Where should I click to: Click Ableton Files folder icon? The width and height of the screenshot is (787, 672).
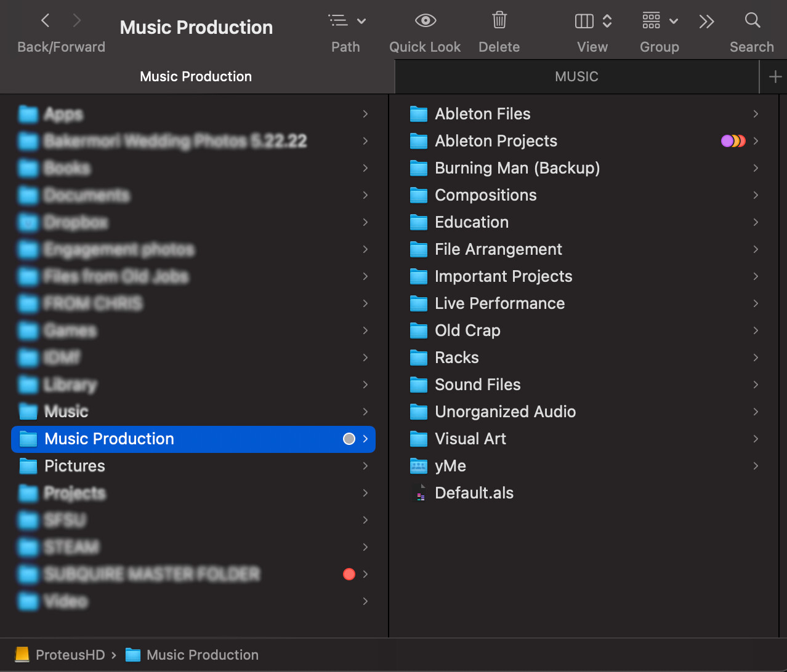(419, 114)
